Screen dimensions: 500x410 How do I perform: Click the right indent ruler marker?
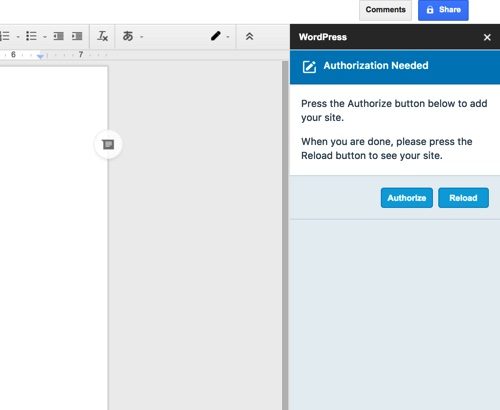[x=40, y=56]
